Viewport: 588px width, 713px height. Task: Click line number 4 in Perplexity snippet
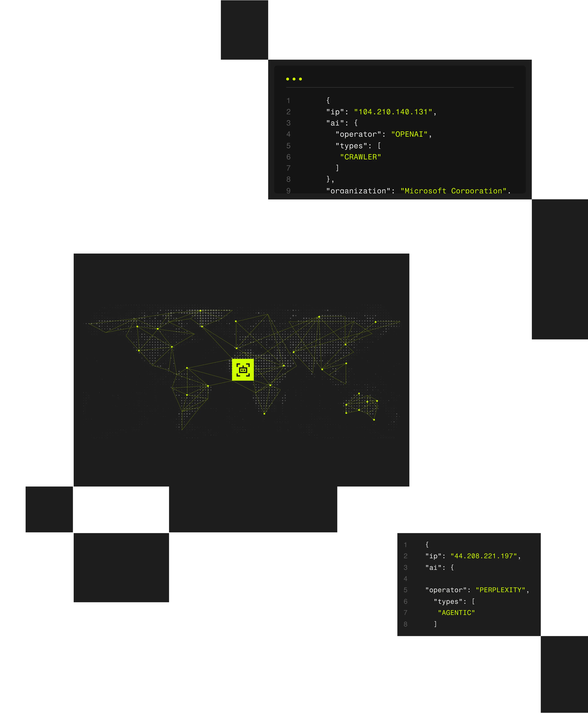(405, 578)
